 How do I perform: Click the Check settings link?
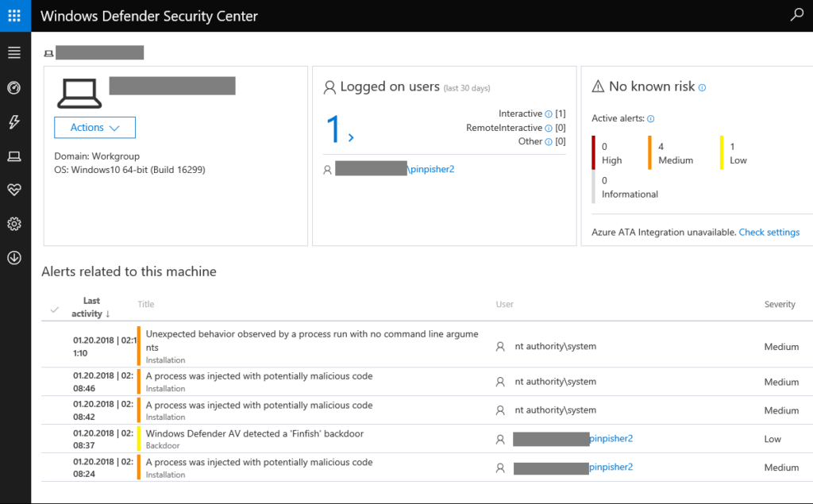coord(769,232)
